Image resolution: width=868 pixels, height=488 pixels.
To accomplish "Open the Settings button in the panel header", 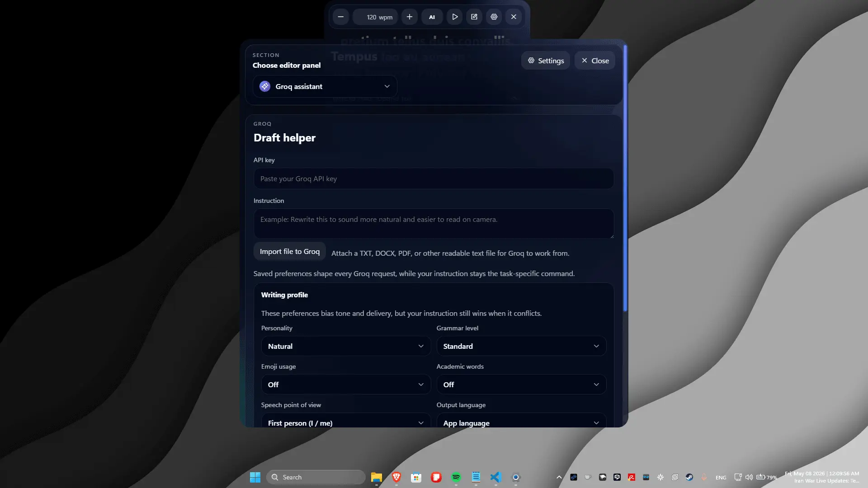I will [x=546, y=61].
